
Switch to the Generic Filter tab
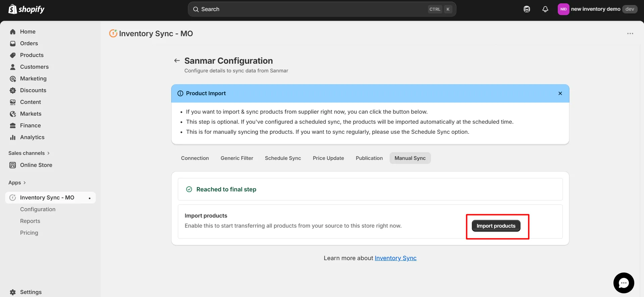[x=237, y=158]
